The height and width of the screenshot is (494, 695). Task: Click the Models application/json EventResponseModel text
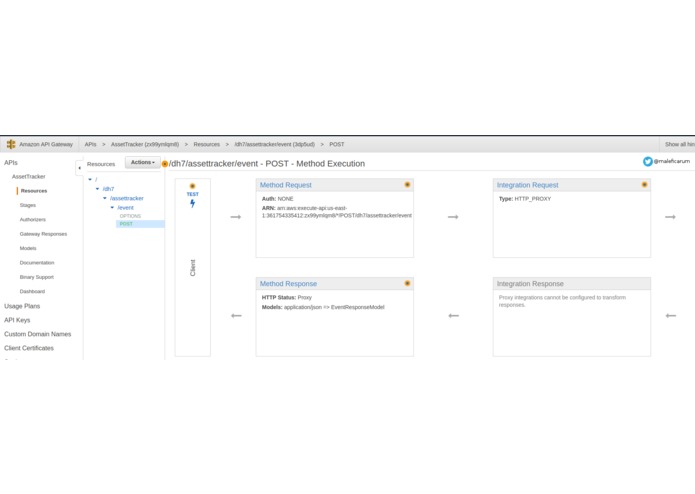[323, 307]
